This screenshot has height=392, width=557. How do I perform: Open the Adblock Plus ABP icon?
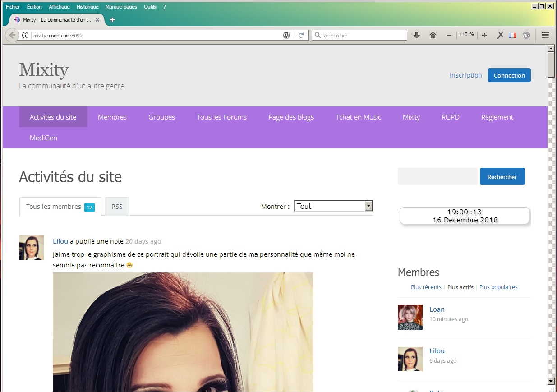point(526,35)
